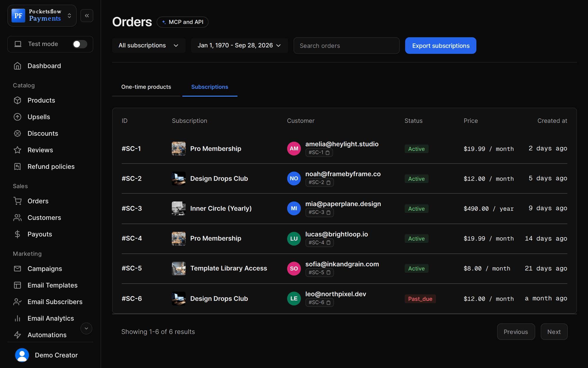Click the Email Templates layout icon

point(18,285)
